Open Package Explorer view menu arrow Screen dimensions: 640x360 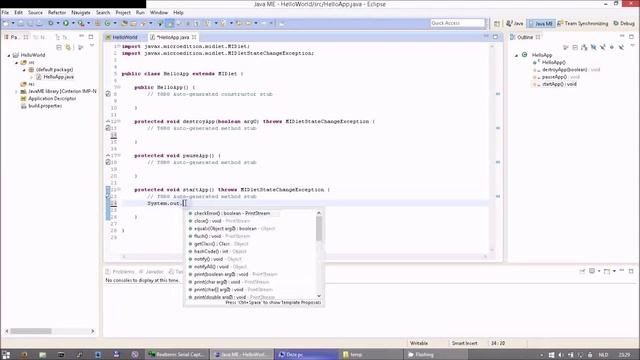point(92,46)
